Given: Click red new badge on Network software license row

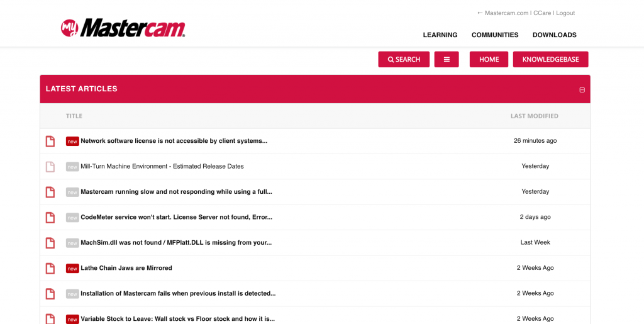Looking at the screenshot, I should pyautogui.click(x=72, y=142).
